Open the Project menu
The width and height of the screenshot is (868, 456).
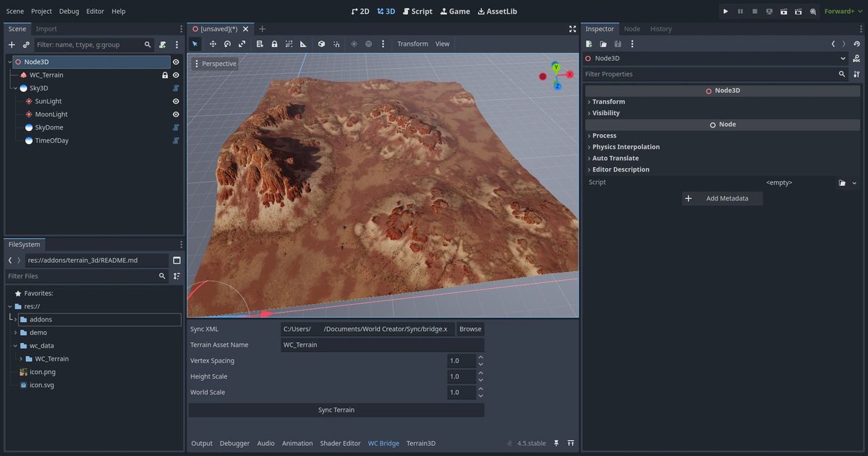click(41, 11)
